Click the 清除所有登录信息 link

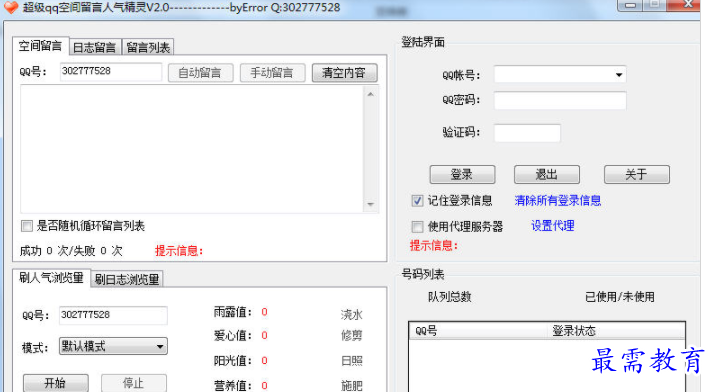557,201
